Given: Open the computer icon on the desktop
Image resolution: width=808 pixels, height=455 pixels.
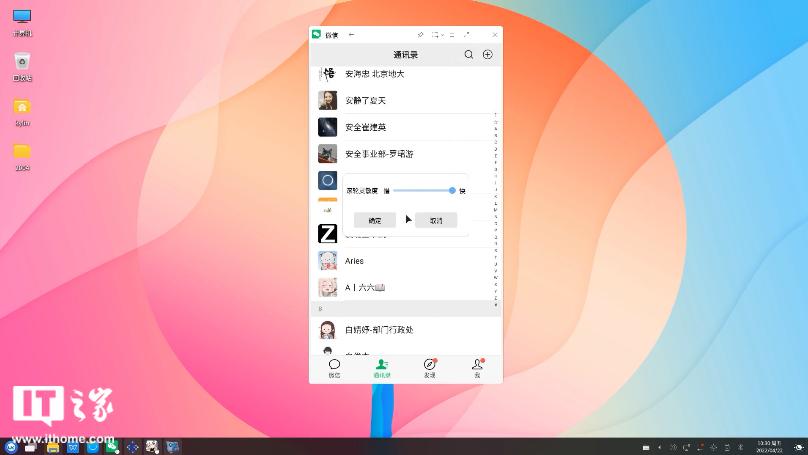Looking at the screenshot, I should pos(22,18).
